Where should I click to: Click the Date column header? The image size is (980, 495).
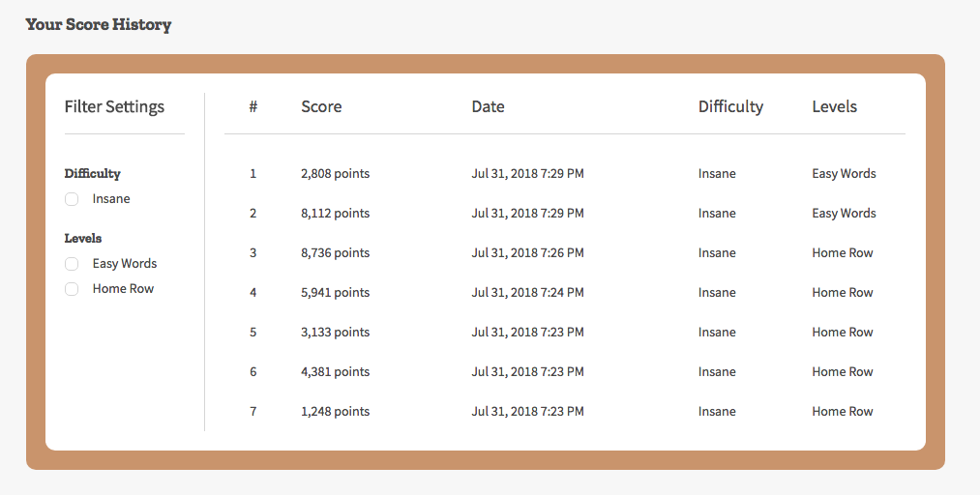click(x=488, y=107)
